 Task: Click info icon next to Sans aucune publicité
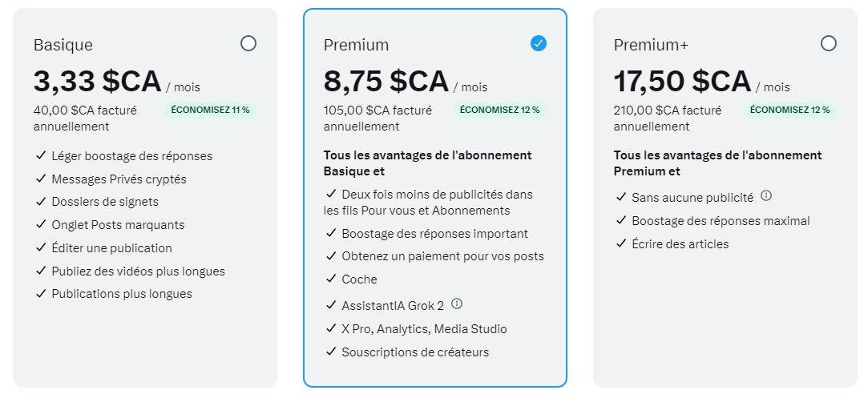(766, 196)
